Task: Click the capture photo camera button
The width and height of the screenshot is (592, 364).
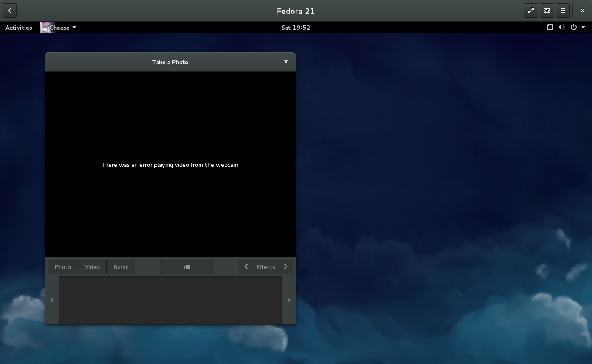Action: click(187, 267)
